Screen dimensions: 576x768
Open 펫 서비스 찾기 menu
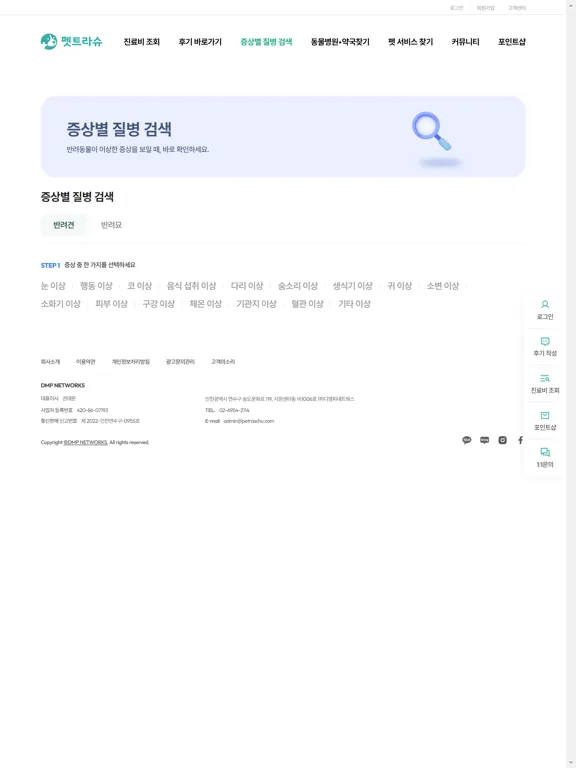pos(410,42)
